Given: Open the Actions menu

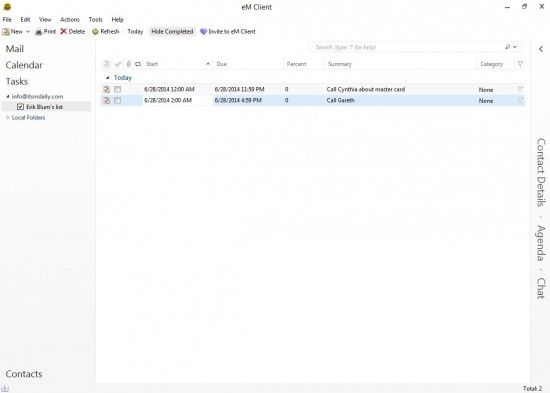Looking at the screenshot, I should [x=70, y=20].
